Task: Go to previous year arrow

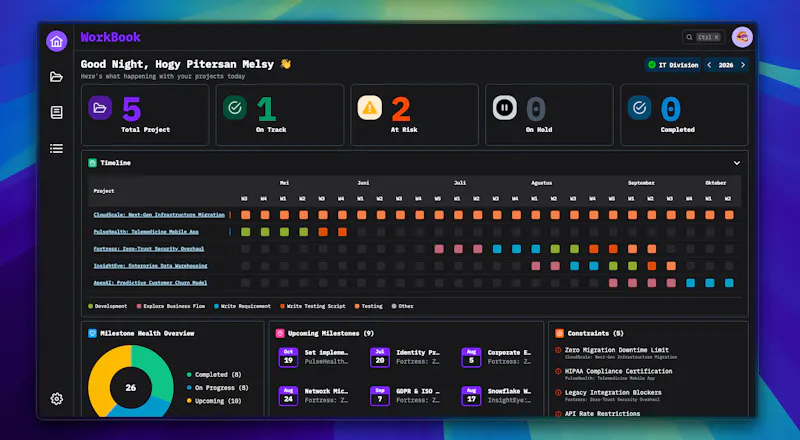Action: pos(709,65)
